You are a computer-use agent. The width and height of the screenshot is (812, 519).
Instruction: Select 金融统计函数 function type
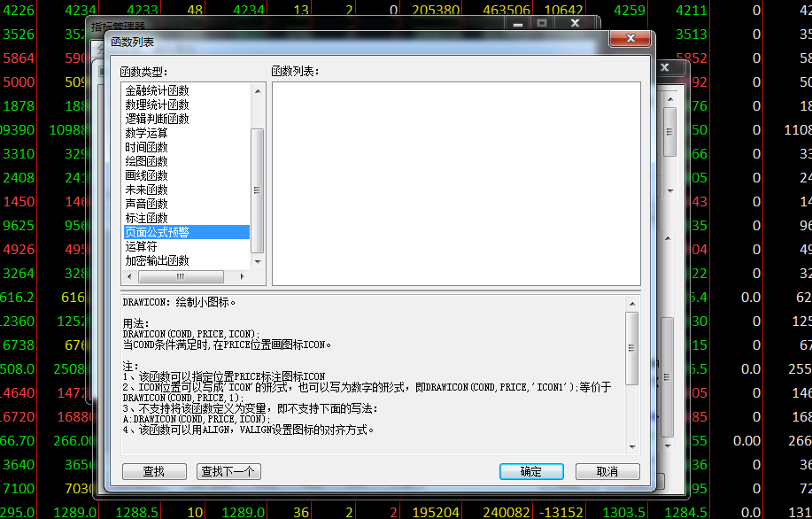(x=157, y=90)
